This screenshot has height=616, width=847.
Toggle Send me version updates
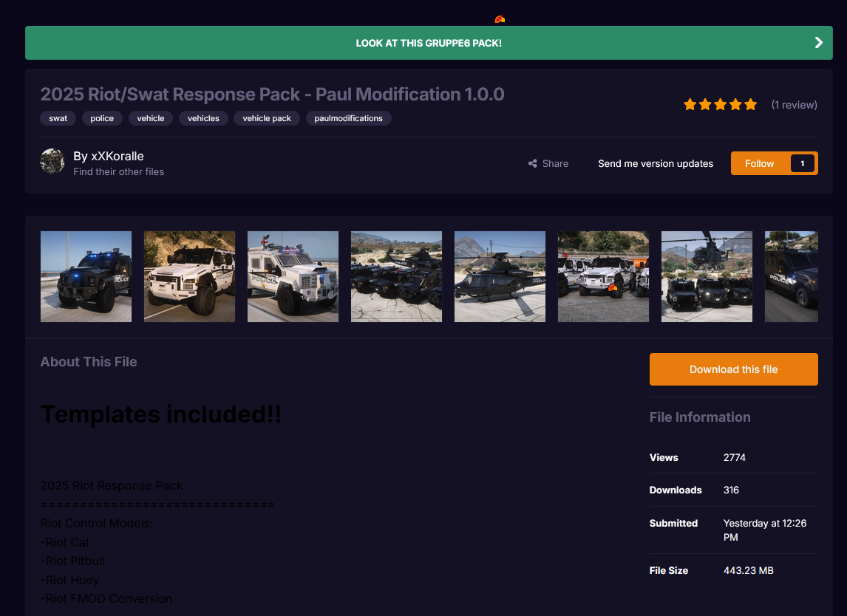coord(656,164)
